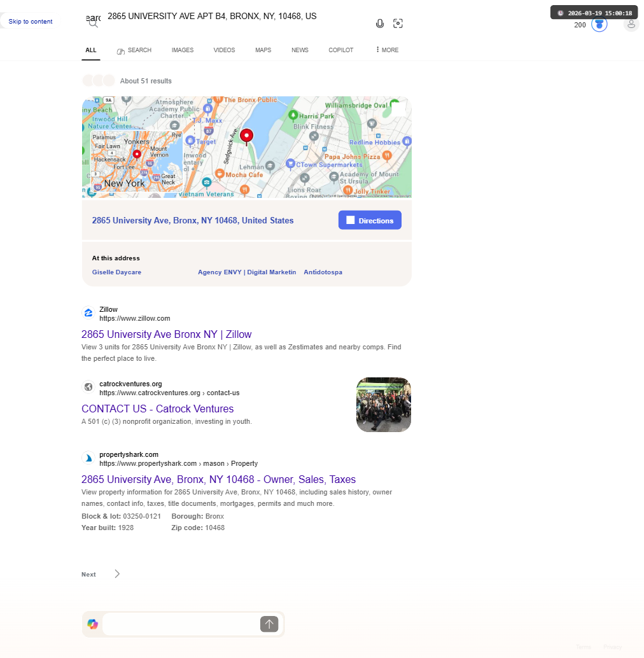Click the propertyshark site favicon
The height and width of the screenshot is (658, 644).
(x=88, y=458)
